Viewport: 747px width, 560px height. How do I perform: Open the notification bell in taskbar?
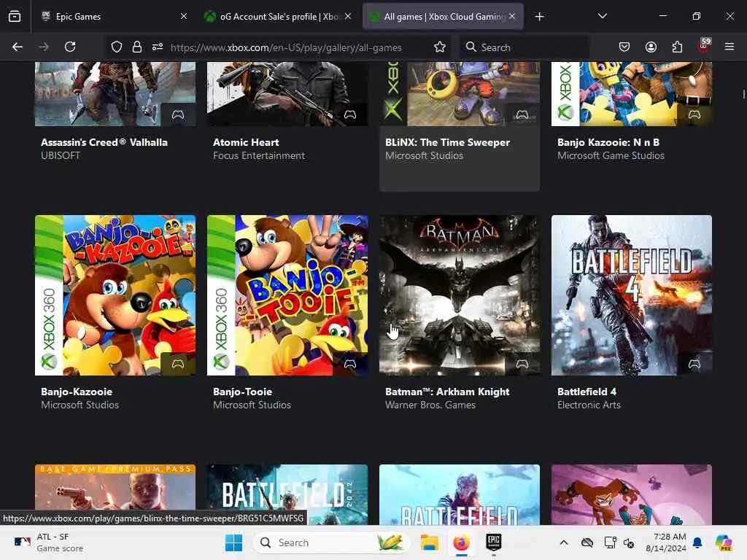697,542
